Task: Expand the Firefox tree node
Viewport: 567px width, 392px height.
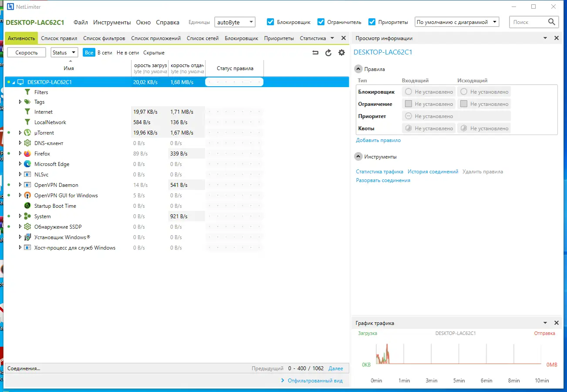Action: click(x=19, y=153)
